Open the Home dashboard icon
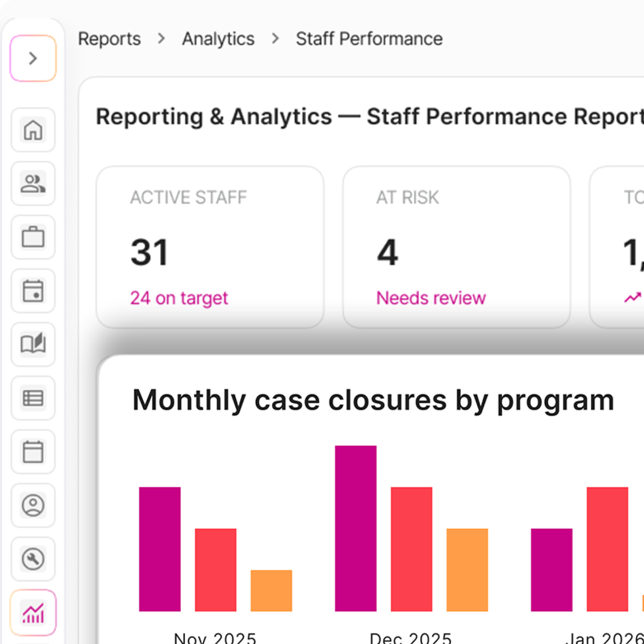This screenshot has width=644, height=644. (32, 131)
